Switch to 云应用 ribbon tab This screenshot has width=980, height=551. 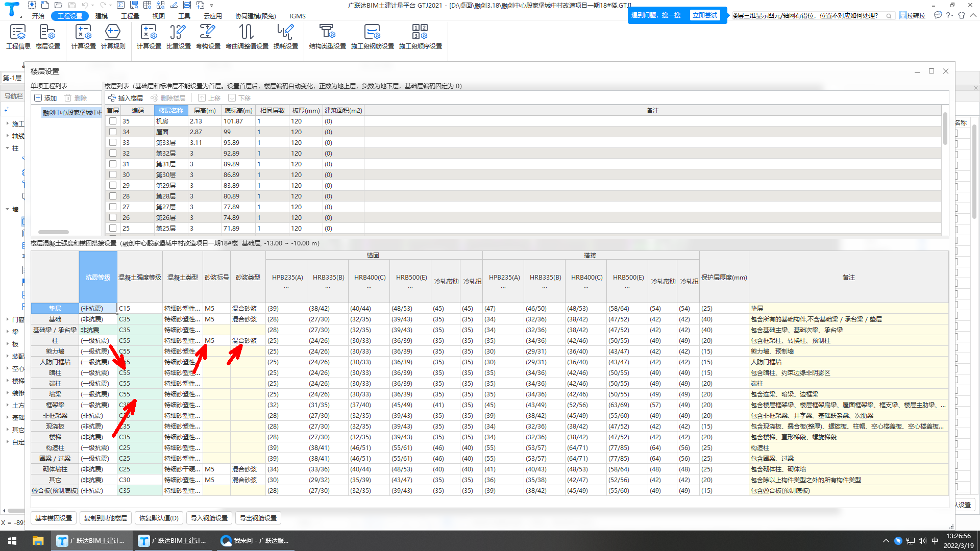click(213, 16)
